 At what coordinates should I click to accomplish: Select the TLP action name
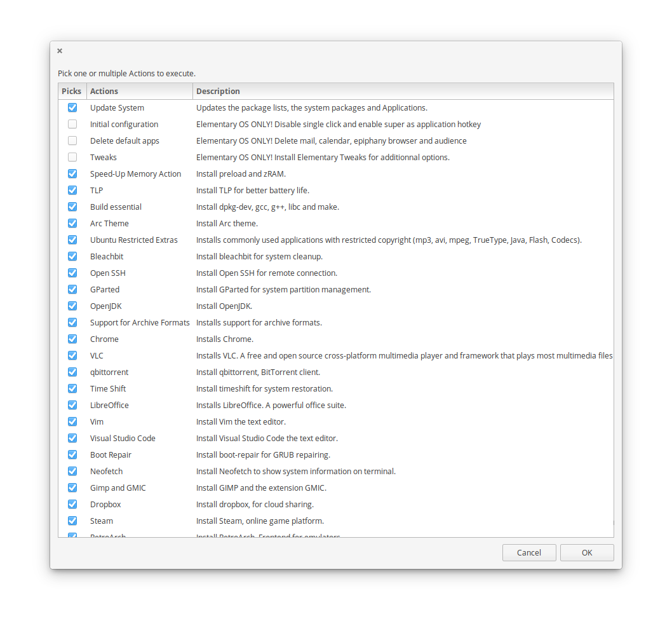(97, 190)
